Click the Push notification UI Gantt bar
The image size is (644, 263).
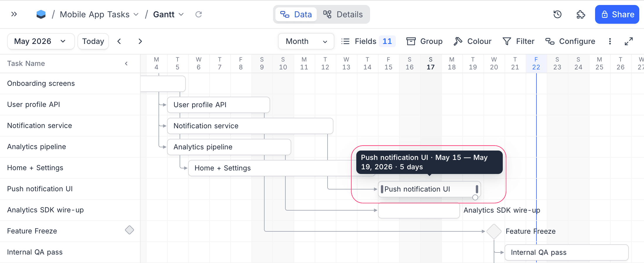coord(430,189)
